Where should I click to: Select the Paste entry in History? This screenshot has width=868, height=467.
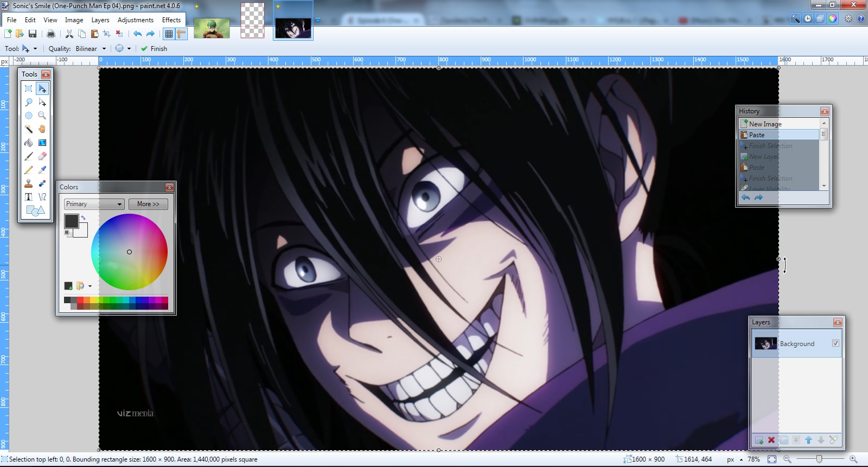[780, 135]
